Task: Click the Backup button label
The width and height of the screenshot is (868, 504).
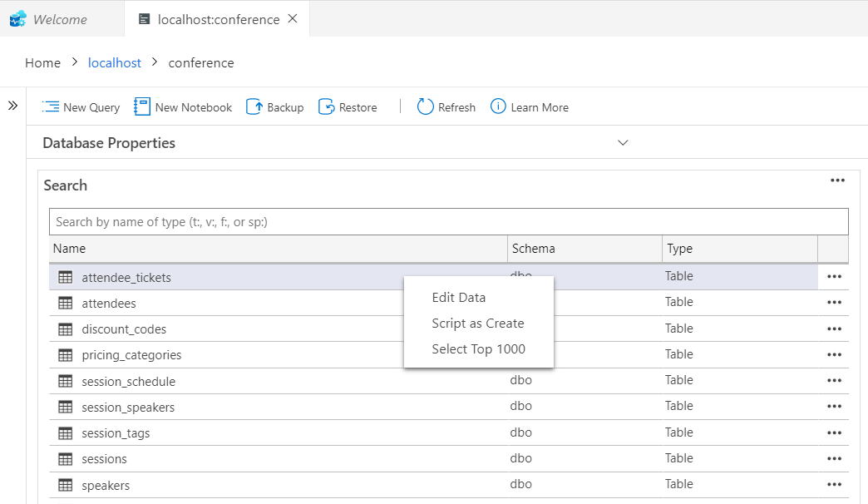Action: click(x=286, y=107)
